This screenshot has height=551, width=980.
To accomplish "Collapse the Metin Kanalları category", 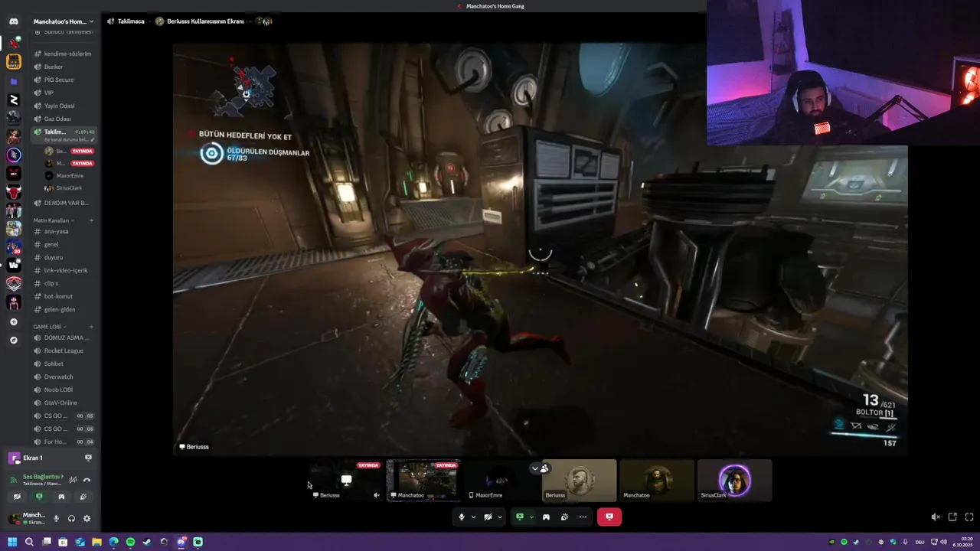I will [53, 220].
